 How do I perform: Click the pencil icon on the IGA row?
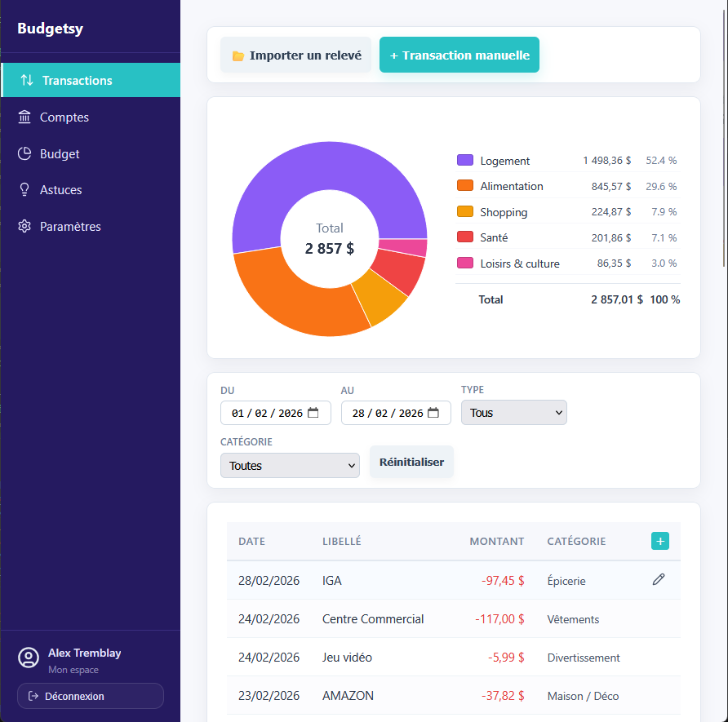[659, 580]
